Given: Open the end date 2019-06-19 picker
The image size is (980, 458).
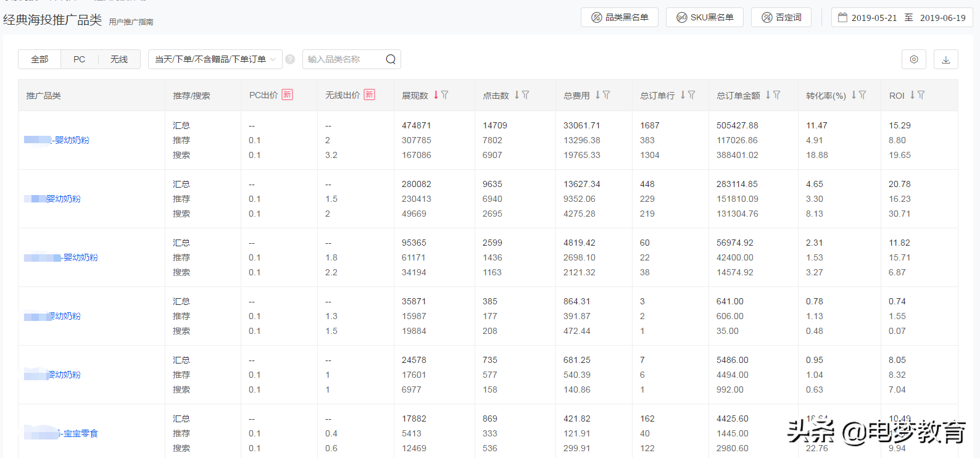Looking at the screenshot, I should [942, 18].
